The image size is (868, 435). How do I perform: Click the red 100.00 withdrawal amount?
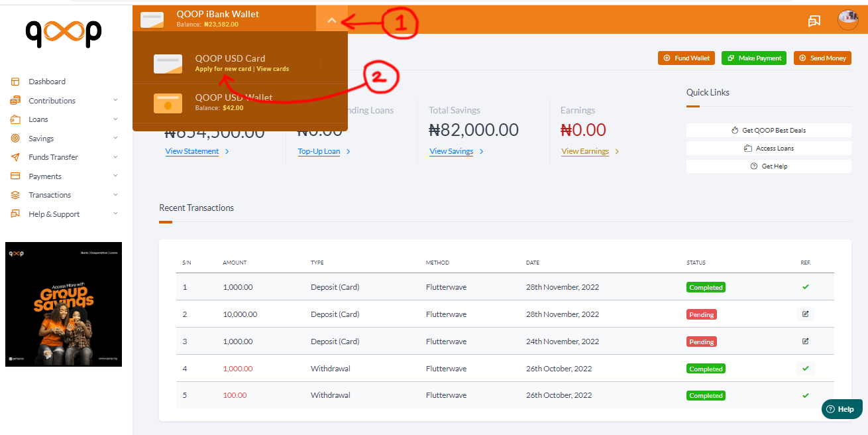click(x=235, y=395)
